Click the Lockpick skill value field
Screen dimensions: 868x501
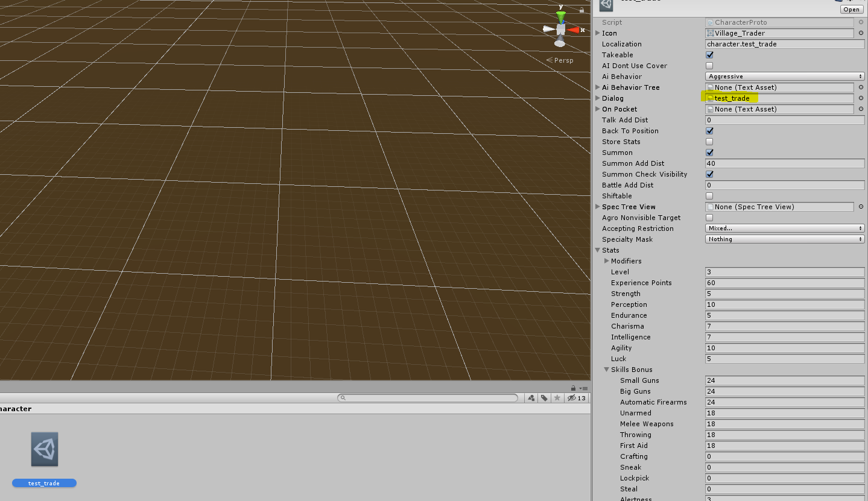(785, 478)
